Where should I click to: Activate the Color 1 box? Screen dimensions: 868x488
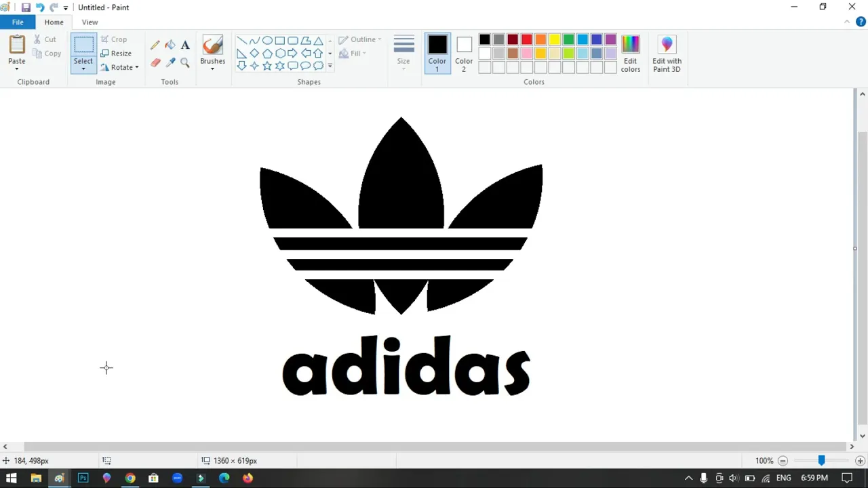pos(437,54)
